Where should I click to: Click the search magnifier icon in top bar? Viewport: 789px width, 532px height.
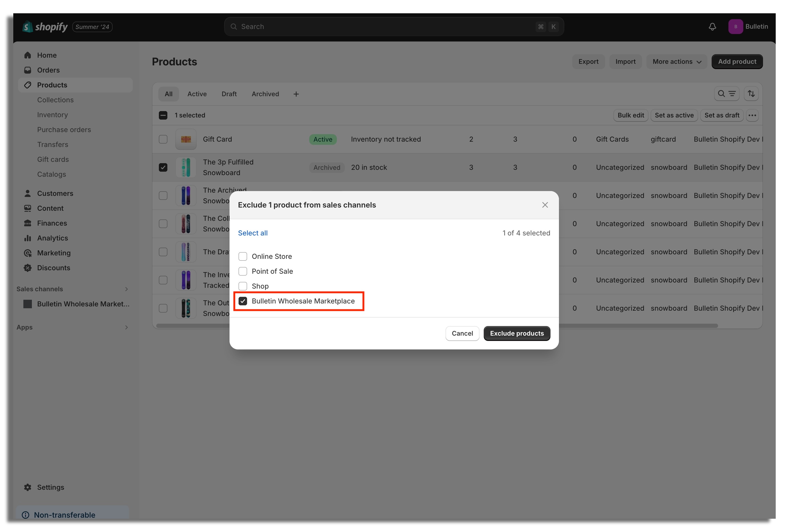click(234, 27)
